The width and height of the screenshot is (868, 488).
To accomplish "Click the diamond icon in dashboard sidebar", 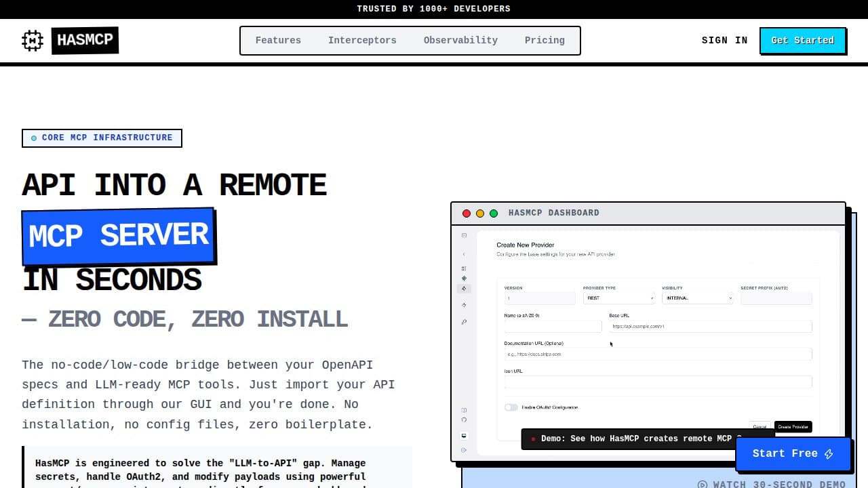I will (464, 278).
